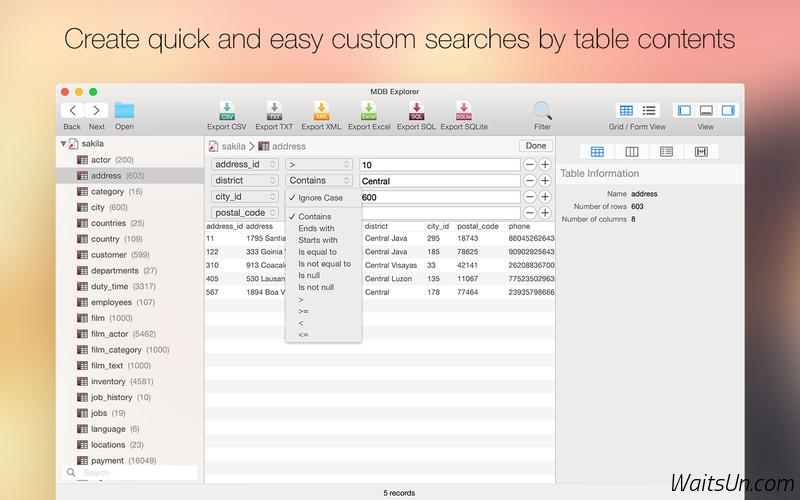The width and height of the screenshot is (800, 500).
Task: Select the Central Visayas district cell
Action: [391, 265]
